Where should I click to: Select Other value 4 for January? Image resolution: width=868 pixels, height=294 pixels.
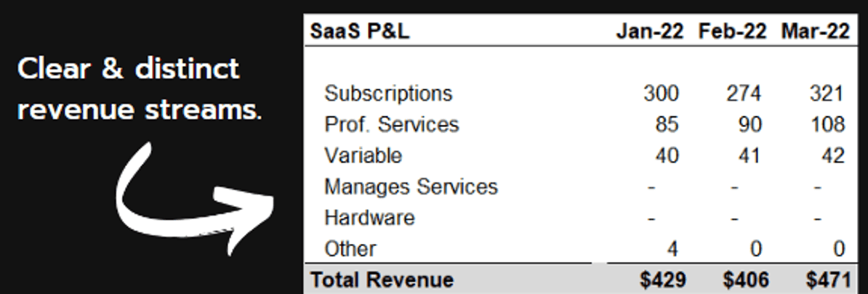[672, 249]
